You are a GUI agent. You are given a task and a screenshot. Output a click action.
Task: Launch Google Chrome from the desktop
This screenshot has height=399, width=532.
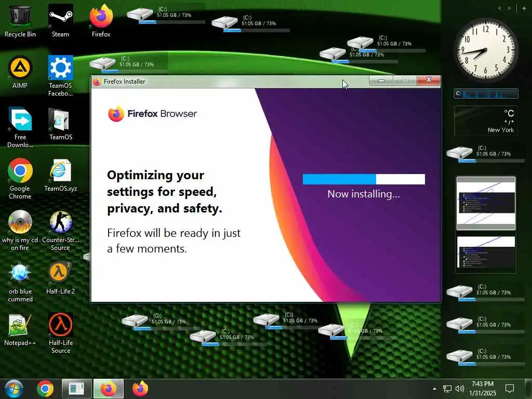coord(20,179)
